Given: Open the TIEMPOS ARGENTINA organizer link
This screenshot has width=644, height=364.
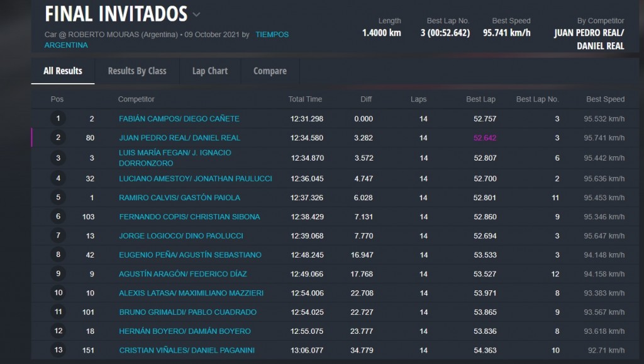Looking at the screenshot, I should tap(272, 35).
